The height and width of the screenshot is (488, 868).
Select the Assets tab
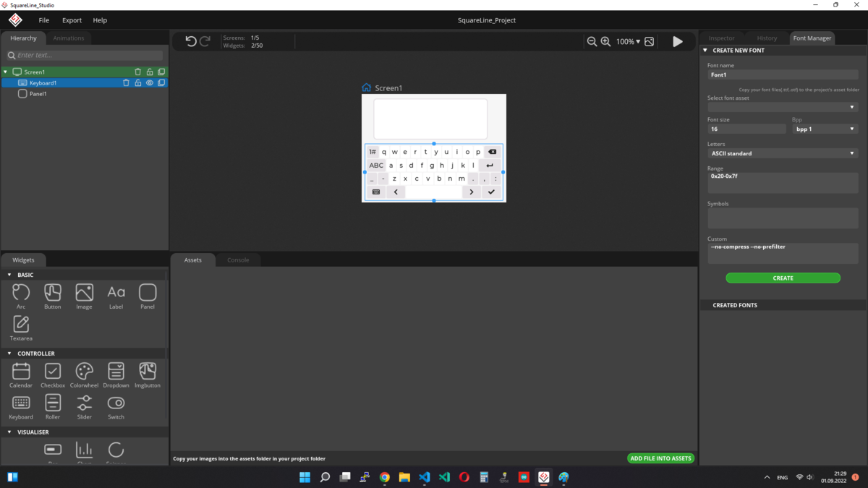193,260
